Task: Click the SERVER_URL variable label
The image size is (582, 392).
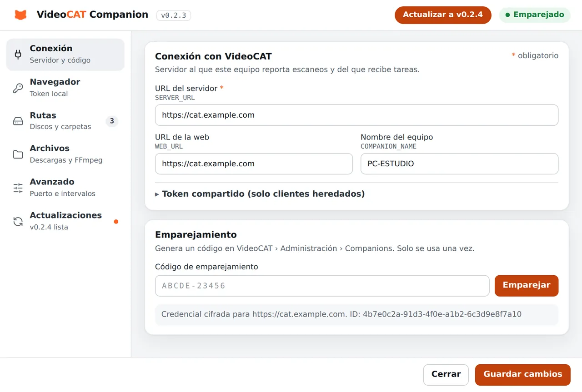Action: tap(175, 98)
